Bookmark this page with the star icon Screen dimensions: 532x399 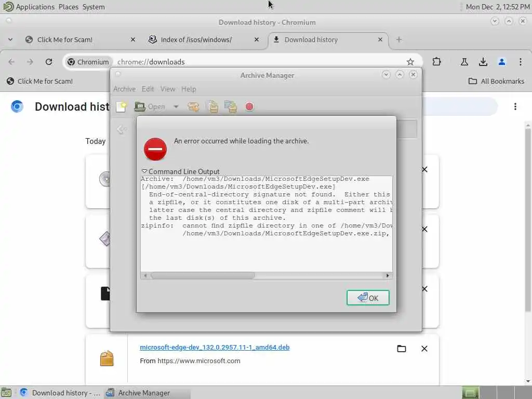[410, 62]
